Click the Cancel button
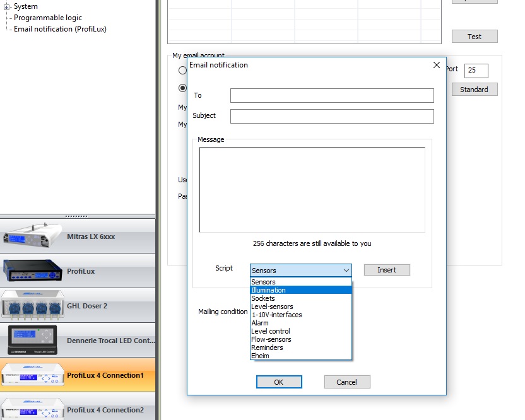 [347, 382]
